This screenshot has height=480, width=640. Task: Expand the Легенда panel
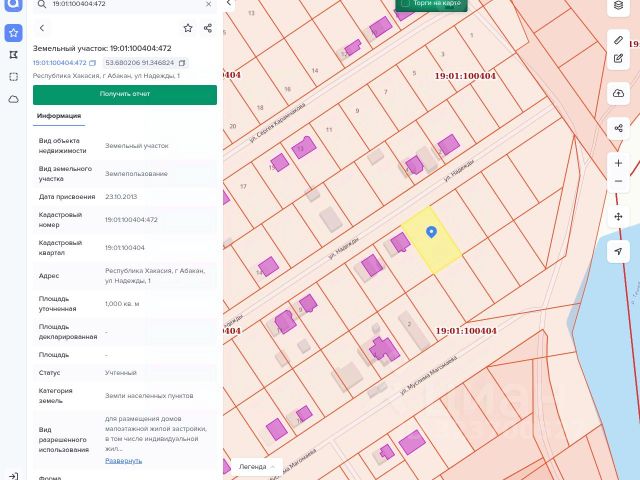257,467
